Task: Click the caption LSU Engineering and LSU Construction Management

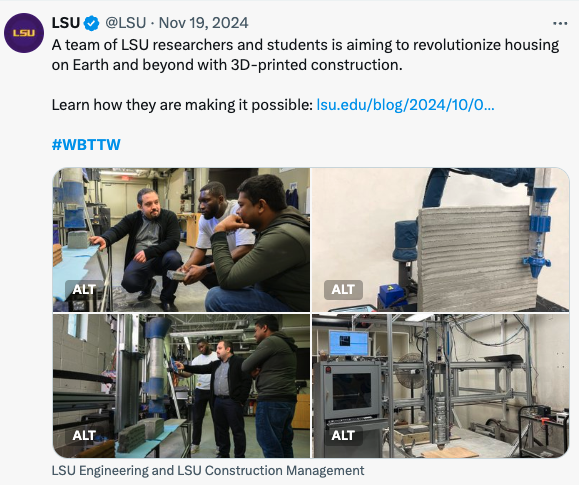Action: [208, 471]
